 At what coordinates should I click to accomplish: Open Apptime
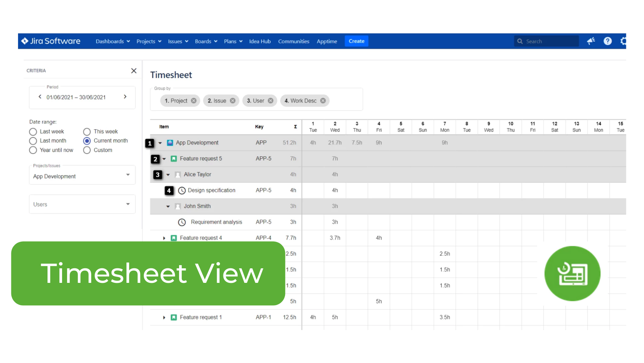(327, 41)
